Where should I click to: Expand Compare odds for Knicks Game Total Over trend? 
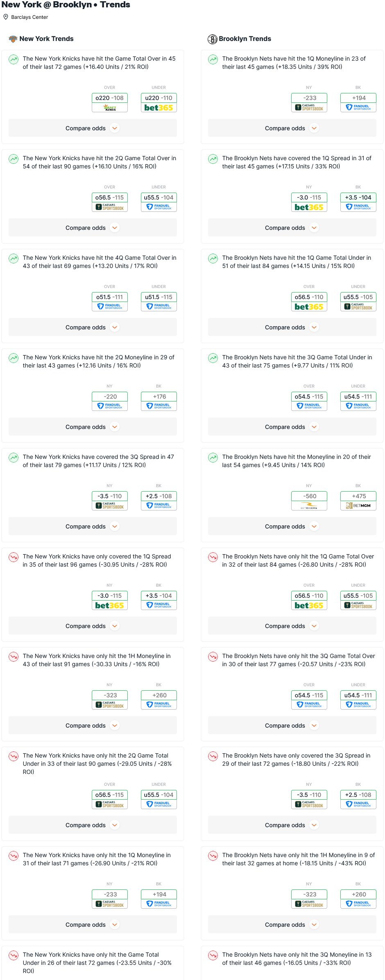point(93,128)
